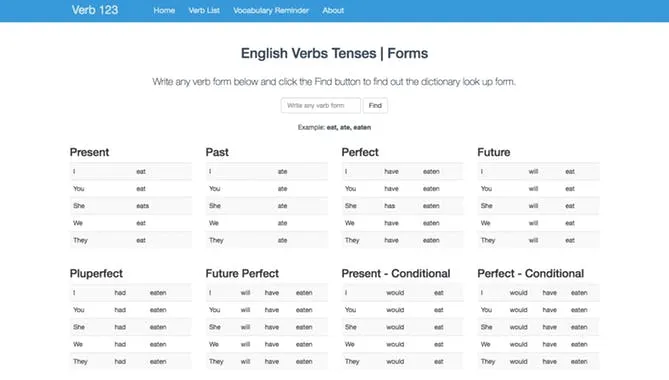Select 'eat' in Present - Conditional We row

(x=439, y=344)
